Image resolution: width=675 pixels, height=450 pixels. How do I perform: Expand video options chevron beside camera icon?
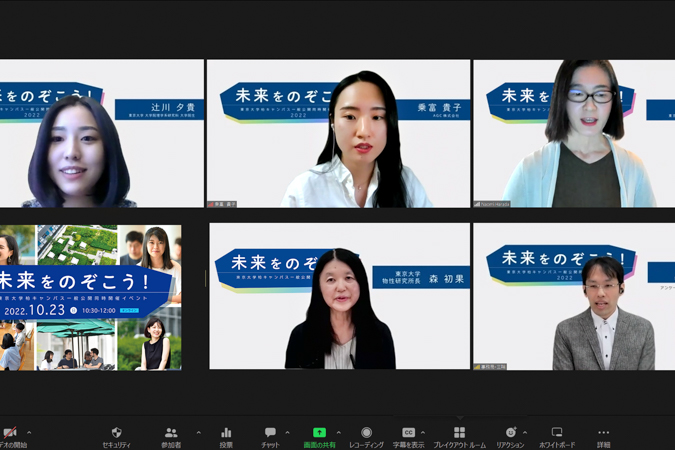(29, 432)
